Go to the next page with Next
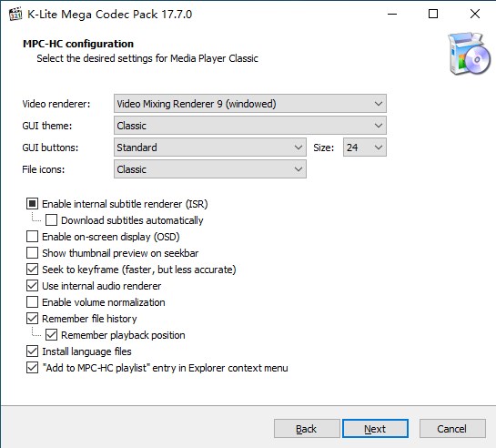496x448 pixels. coord(375,429)
